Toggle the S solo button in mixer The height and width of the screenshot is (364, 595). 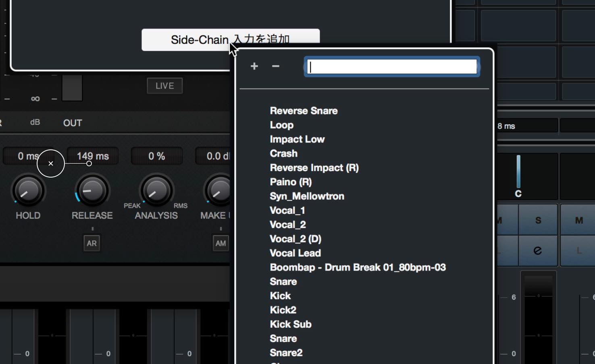point(538,220)
